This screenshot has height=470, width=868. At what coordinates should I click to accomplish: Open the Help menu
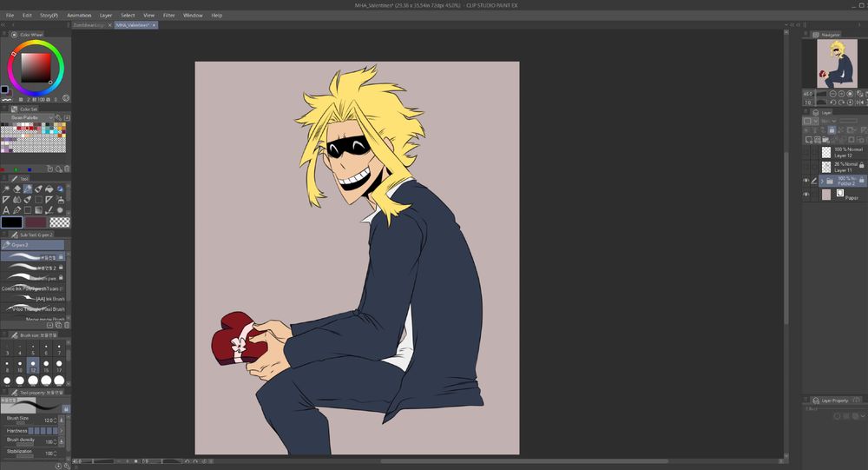[x=216, y=16]
